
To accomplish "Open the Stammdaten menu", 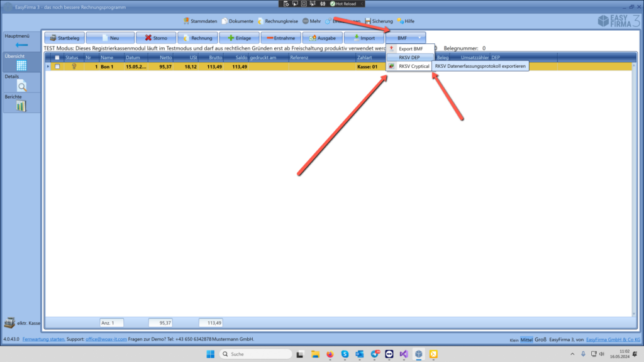I will pos(200,21).
